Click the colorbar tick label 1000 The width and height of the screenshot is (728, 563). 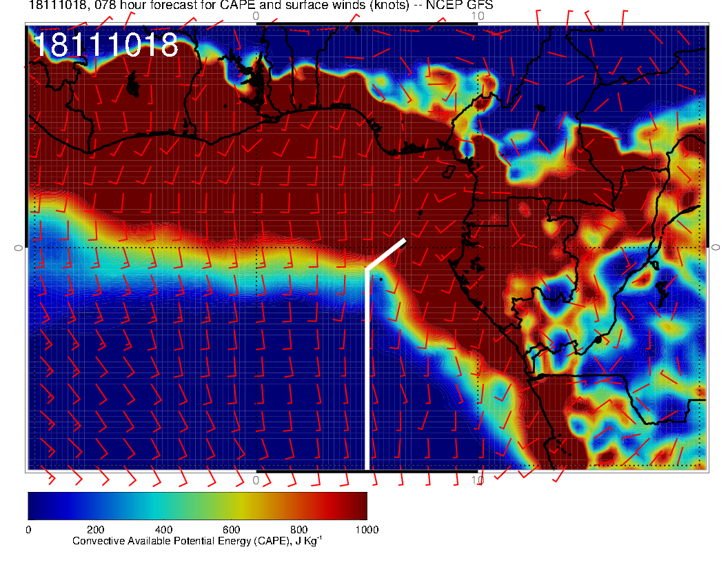point(366,530)
